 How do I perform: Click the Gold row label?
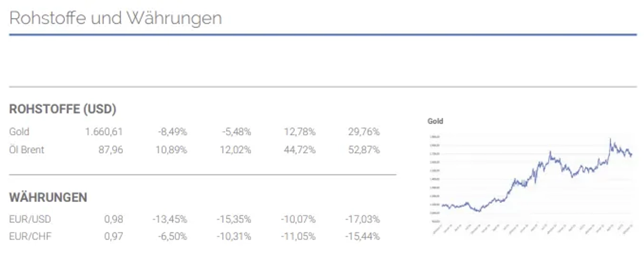pos(19,132)
